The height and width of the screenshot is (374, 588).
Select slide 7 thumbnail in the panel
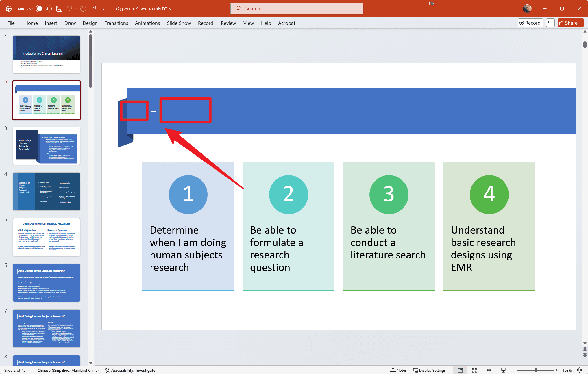click(47, 329)
